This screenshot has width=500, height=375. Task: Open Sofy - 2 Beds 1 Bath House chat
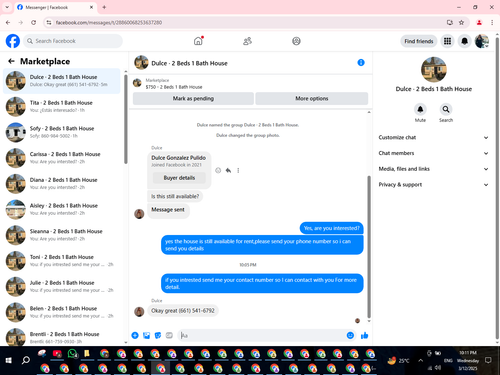(x=62, y=132)
